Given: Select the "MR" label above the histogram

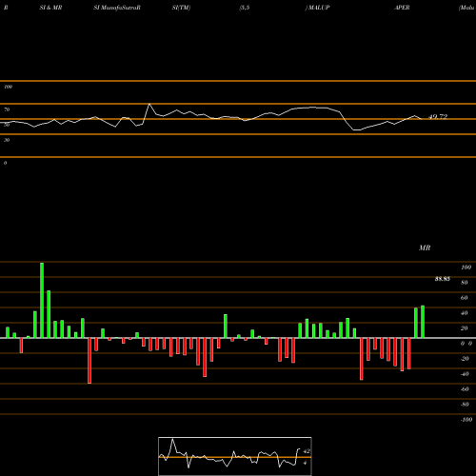Looking at the screenshot, I should [425, 248].
